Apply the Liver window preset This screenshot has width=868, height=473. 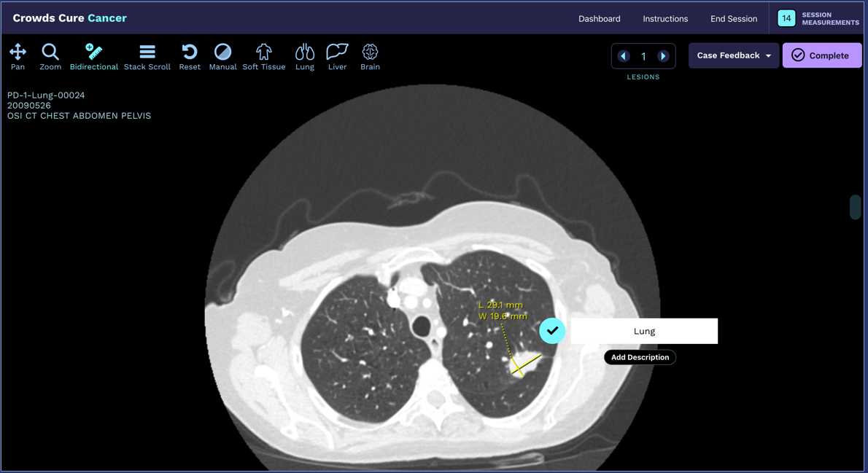pyautogui.click(x=337, y=57)
